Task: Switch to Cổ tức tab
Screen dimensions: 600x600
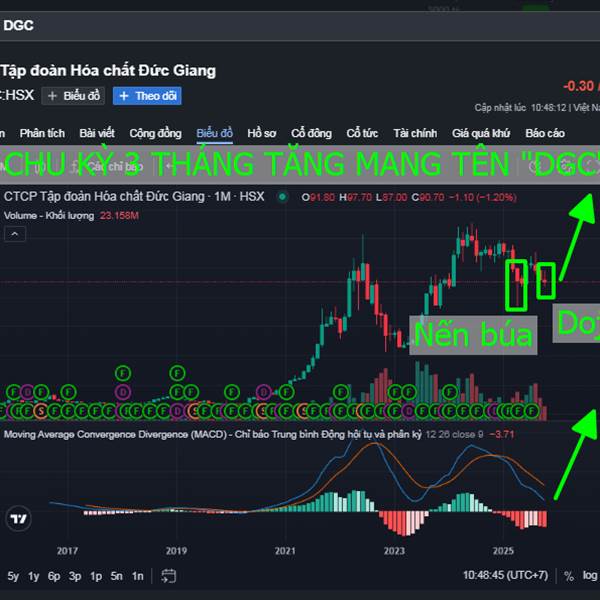Action: coord(362,133)
